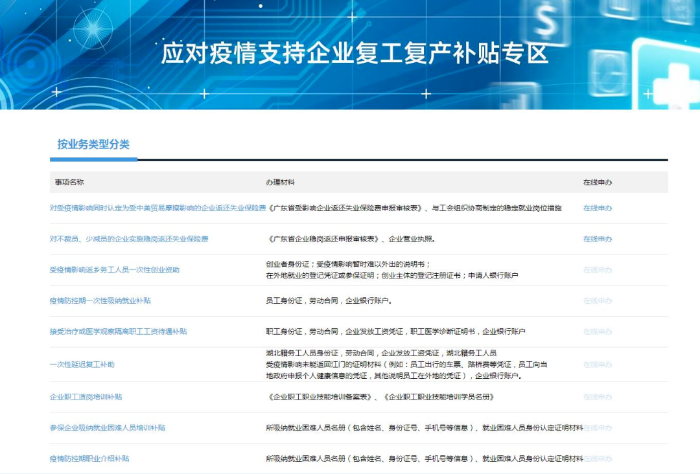
Task: Click 在线申办 for 企业职工适岗培训补贴 row
Action: (x=597, y=396)
